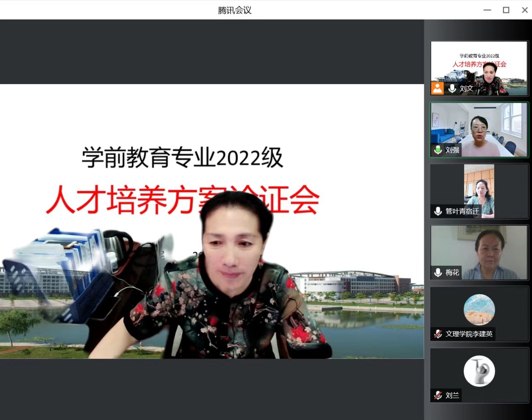
Task: Click the 文理学院李建英 name label
Action: click(x=469, y=334)
